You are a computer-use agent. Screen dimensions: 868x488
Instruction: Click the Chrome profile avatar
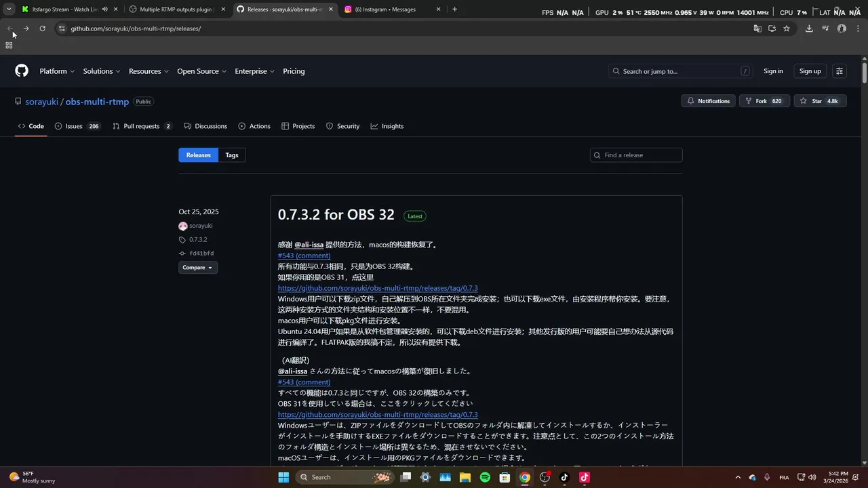point(842,28)
